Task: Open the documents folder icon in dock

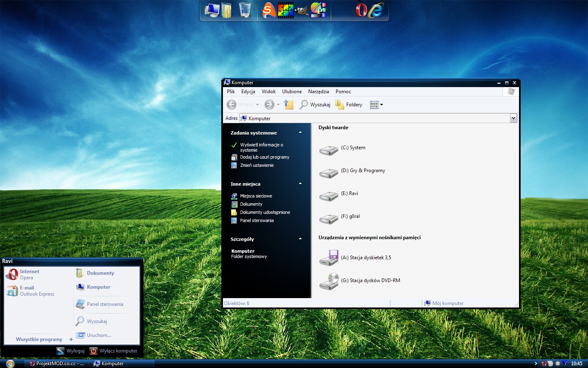Action: pyautogui.click(x=227, y=10)
